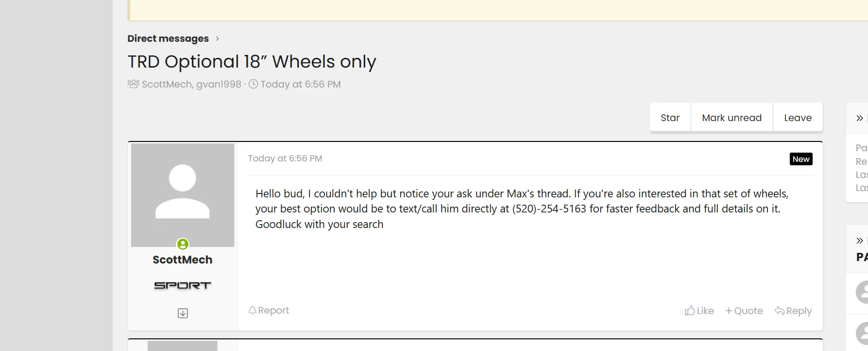Screen dimensions: 868x351
Task: Click ScottMech's avatar thumbnail
Action: click(x=183, y=194)
